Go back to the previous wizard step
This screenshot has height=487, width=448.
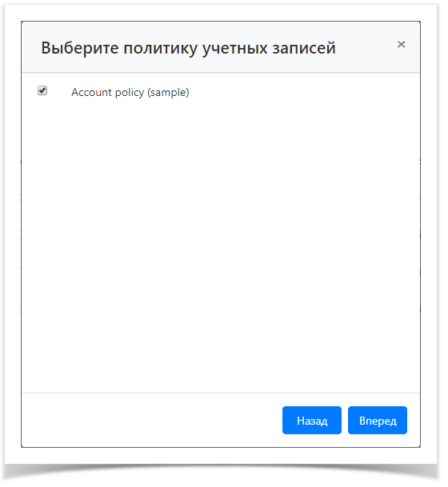[x=312, y=420]
